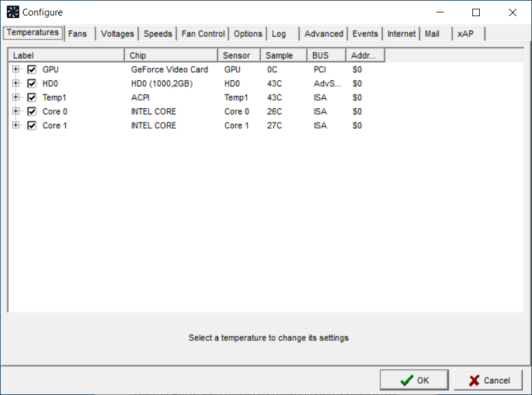
Task: Toggle the HD0 temperature checkbox
Action: [32, 83]
